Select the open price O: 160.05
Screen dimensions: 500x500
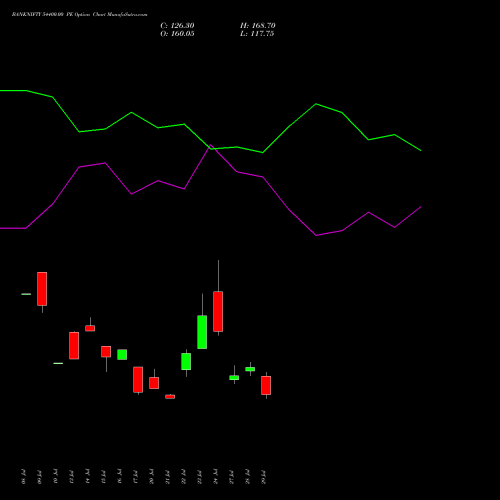(177, 34)
